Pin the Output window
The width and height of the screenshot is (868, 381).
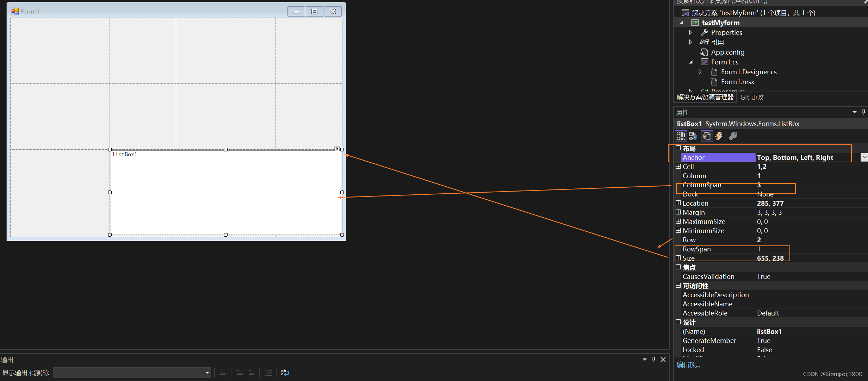click(x=654, y=360)
